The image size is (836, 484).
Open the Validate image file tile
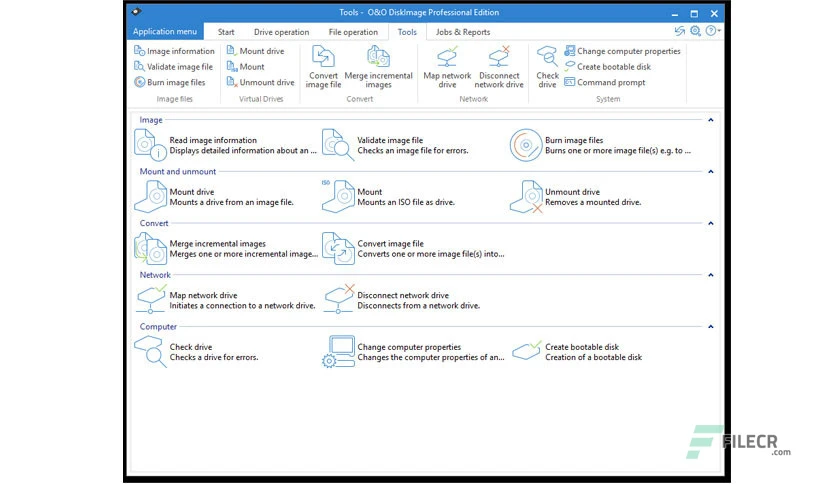click(x=396, y=145)
